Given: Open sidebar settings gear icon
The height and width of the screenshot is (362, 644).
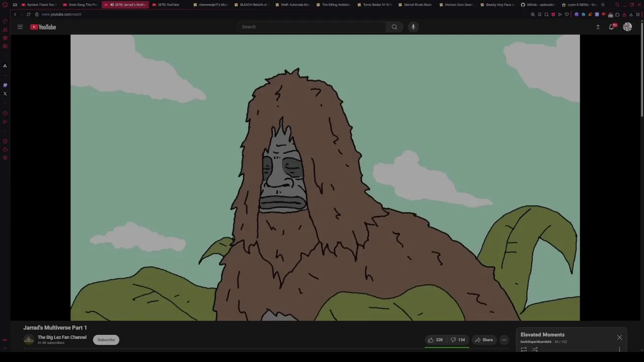Looking at the screenshot, I should [5, 158].
